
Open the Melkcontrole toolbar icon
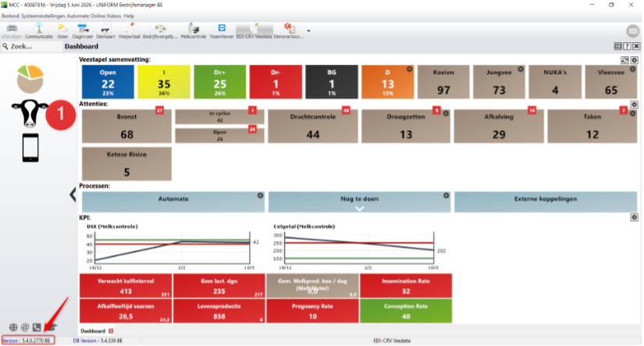coord(194,30)
